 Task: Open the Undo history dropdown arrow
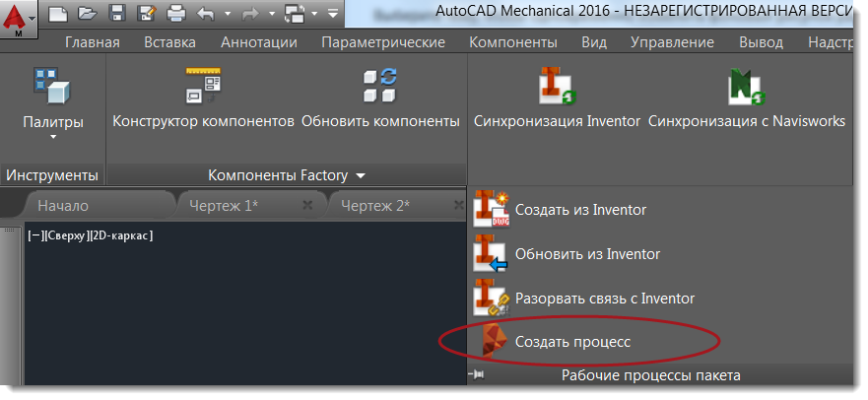(227, 14)
